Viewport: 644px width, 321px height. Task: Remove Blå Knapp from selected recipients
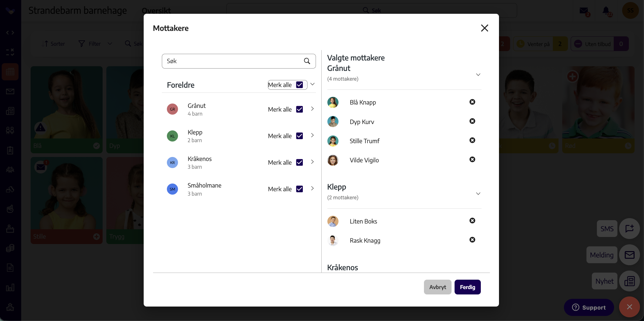[472, 102]
